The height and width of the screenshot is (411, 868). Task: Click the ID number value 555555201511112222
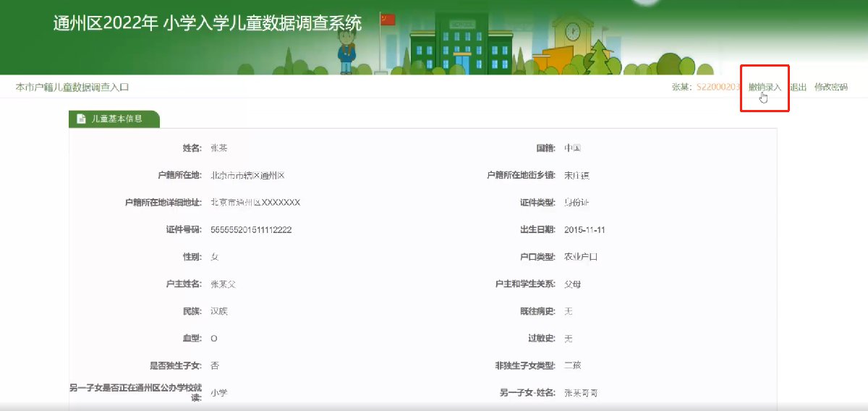[250, 230]
